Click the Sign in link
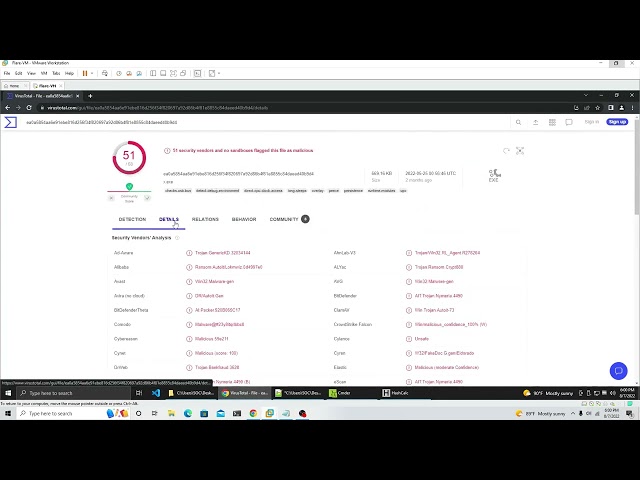Image resolution: width=640 pixels, height=480 pixels. pos(591,122)
